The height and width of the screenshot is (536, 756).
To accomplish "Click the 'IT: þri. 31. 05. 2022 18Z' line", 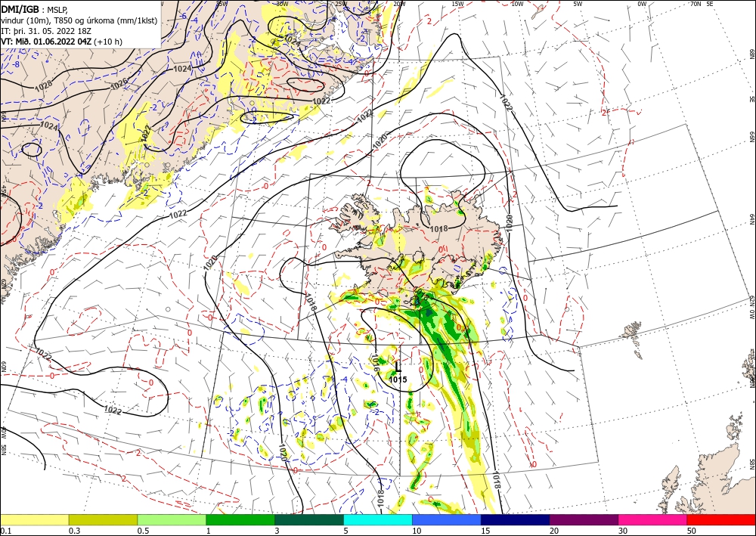I will coord(46,30).
